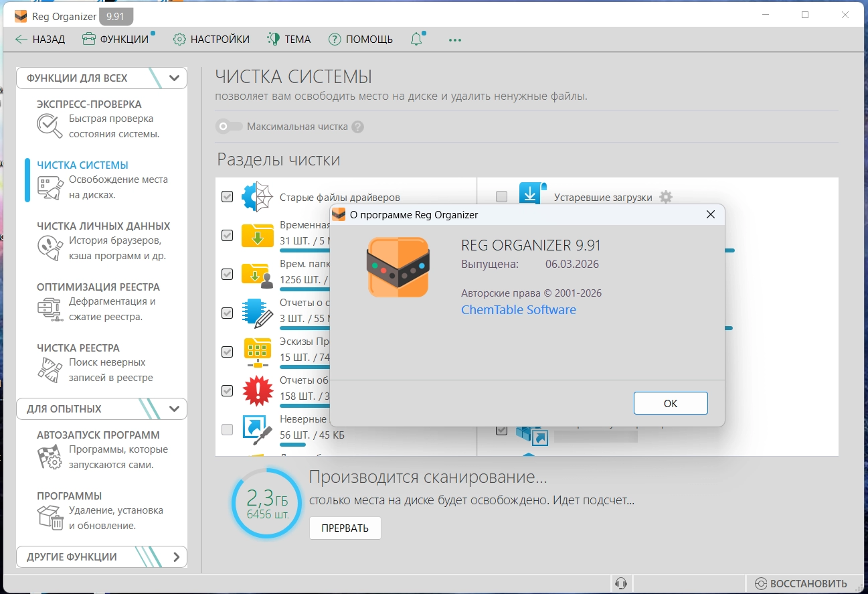Image resolution: width=868 pixels, height=594 pixels.
Task: Click the red exclamation Отчеты icon
Action: tap(258, 390)
